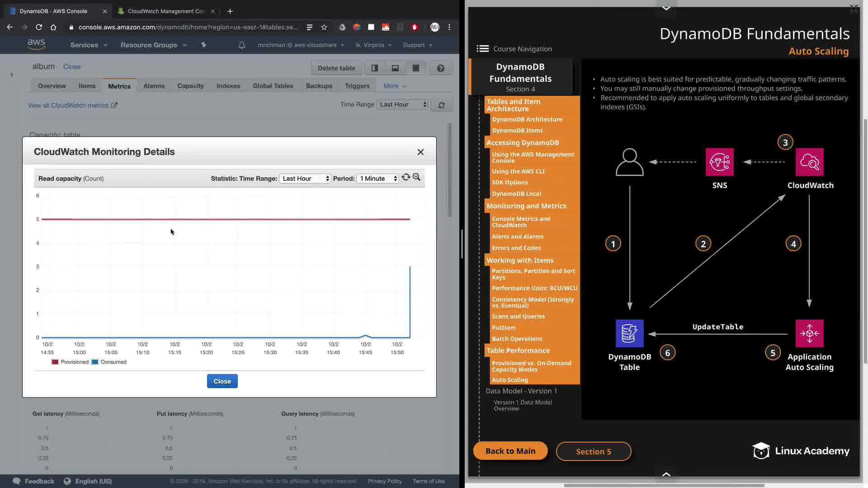Open the Period 1 Minute dropdown
This screenshot has width=868, height=488.
[377, 178]
